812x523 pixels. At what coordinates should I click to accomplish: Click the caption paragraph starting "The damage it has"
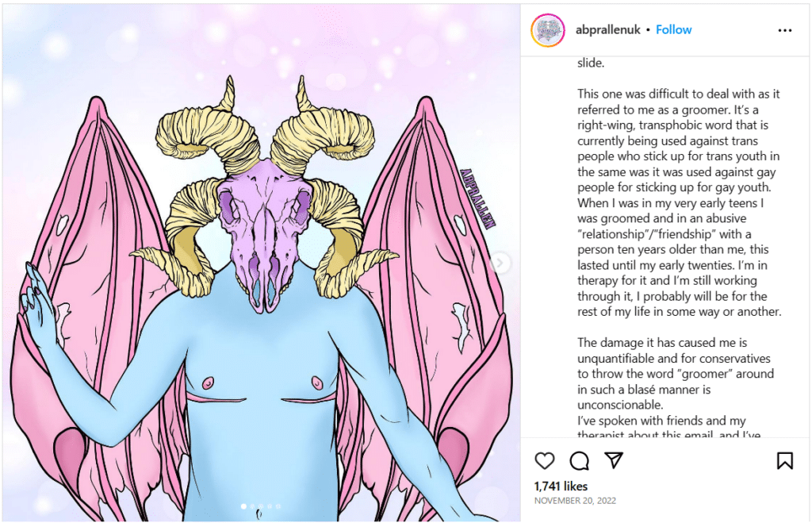click(x=676, y=373)
